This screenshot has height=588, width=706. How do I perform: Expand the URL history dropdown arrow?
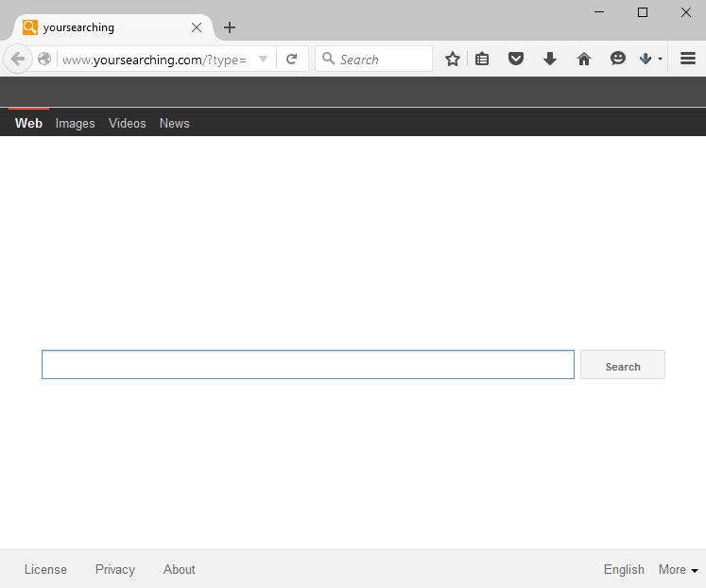pos(264,60)
